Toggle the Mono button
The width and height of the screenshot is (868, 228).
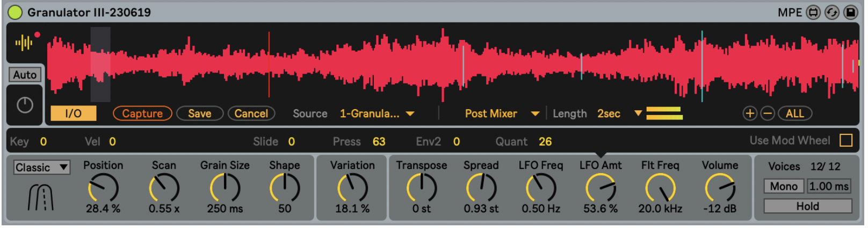click(784, 186)
